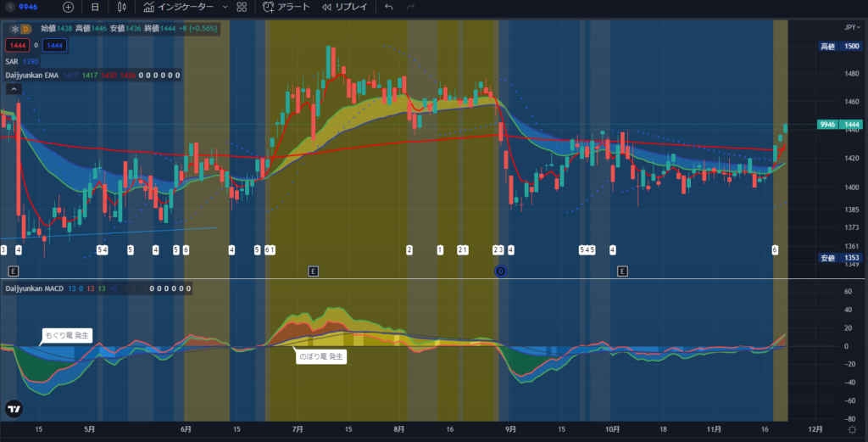Start the リプレイ bar replay
Viewport: 868px width, 442px height.
tap(344, 7)
